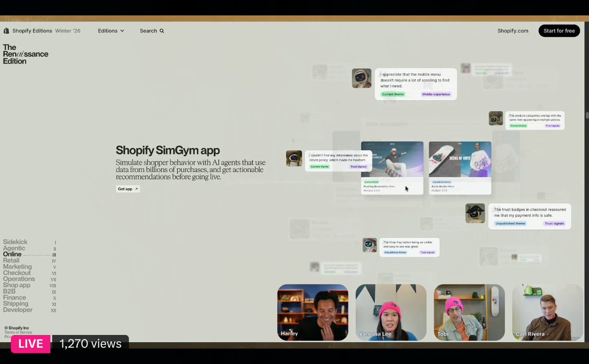Click Carl Rivera's video tile
The image size is (589, 364).
tap(547, 312)
